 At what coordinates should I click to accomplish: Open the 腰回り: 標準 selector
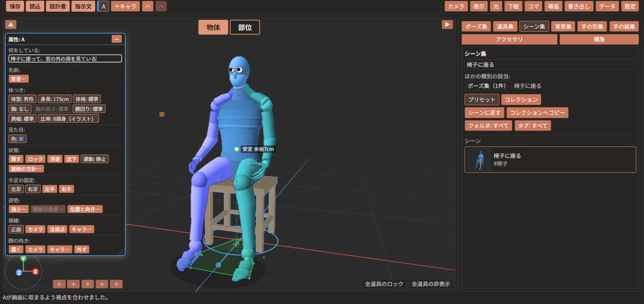[x=89, y=109]
